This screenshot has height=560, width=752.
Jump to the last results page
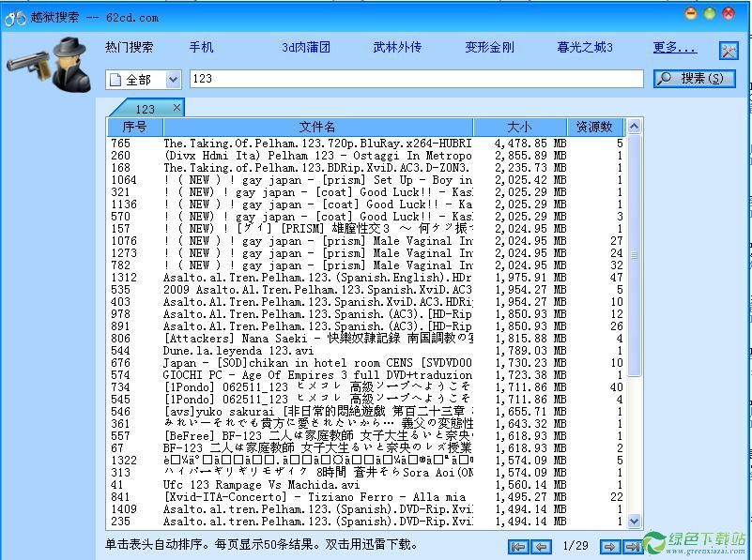632,546
